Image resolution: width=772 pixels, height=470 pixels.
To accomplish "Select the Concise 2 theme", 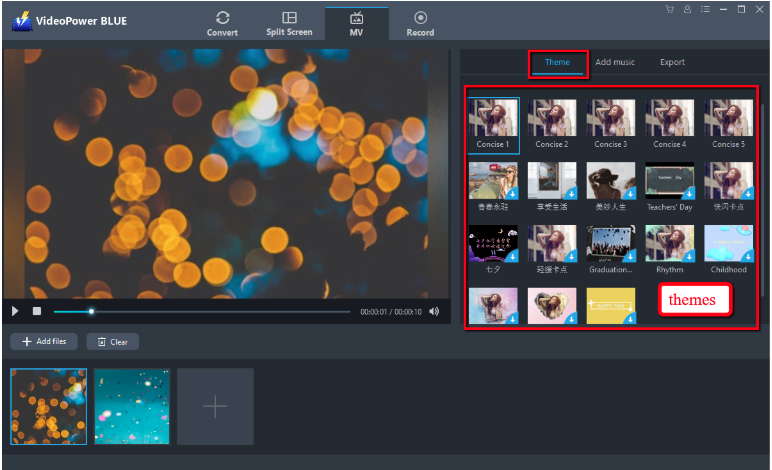I will click(552, 124).
